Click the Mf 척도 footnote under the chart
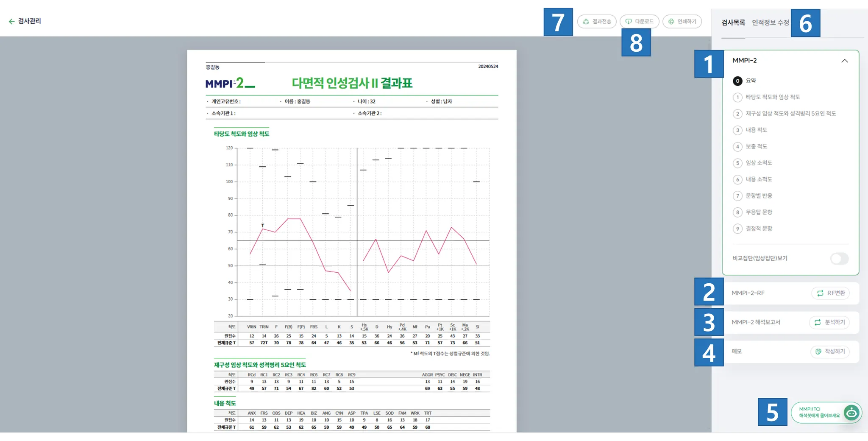Image resolution: width=868 pixels, height=441 pixels. (450, 354)
